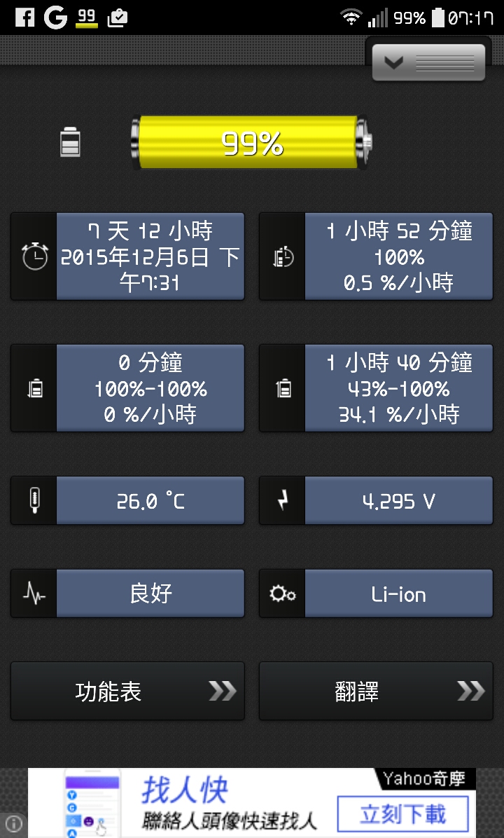Expand the top-right dropdown handle

coord(428,62)
